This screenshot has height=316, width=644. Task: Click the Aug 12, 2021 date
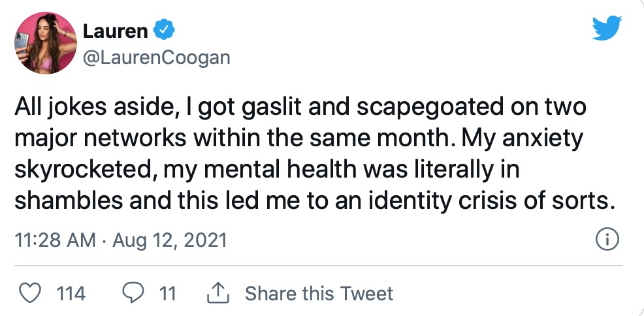coord(169,240)
